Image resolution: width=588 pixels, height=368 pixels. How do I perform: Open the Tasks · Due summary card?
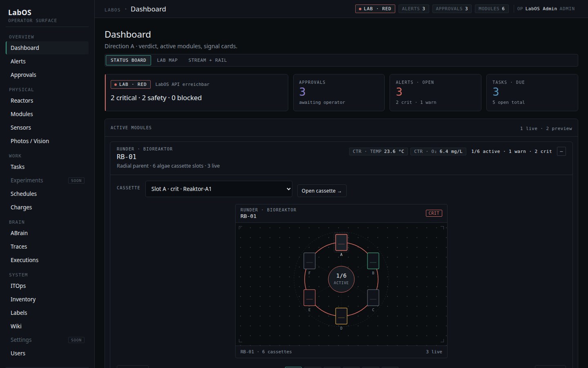tap(532, 92)
